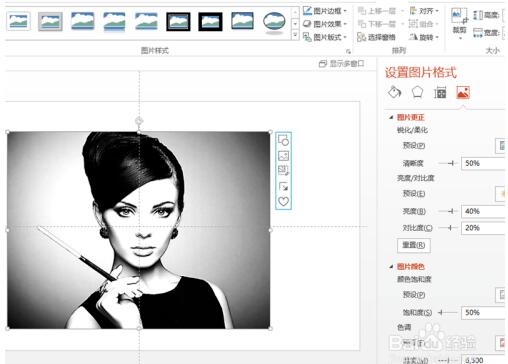Image resolution: width=508 pixels, height=364 pixels.
Task: Open the 旋转 rotate dropdown
Action: point(424,37)
